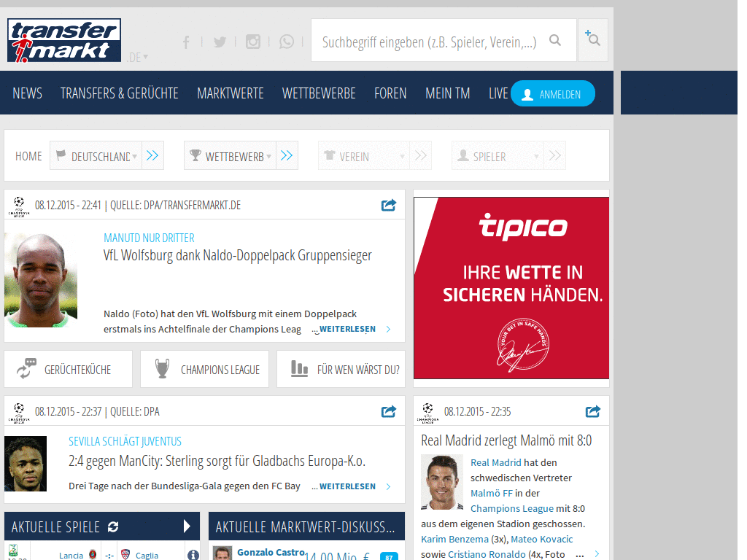The image size is (747, 560).
Task: Open Transfers & Gerüchte menu
Action: 119,93
